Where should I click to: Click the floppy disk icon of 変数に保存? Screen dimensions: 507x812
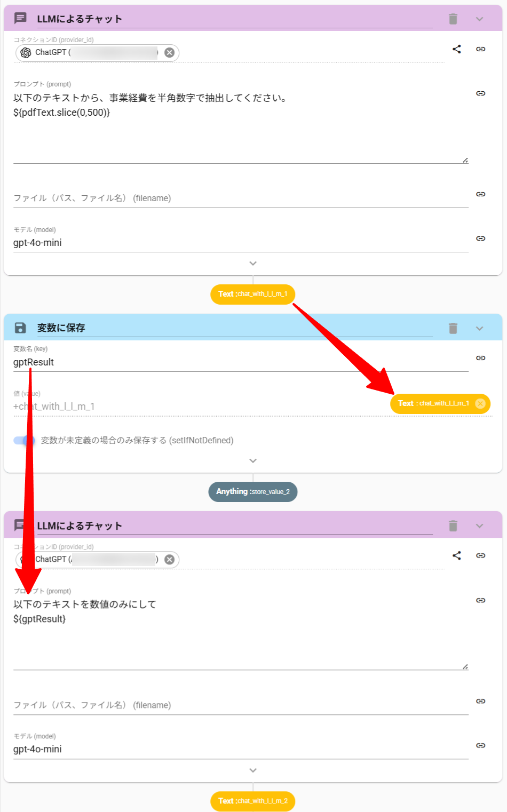[x=20, y=328]
